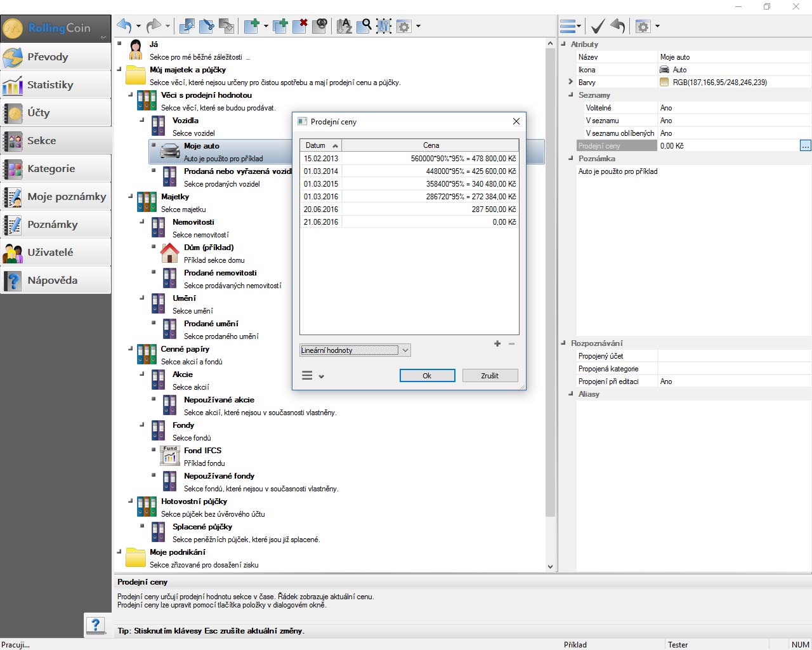Click the selected filter sliders toolbar icon
The width and height of the screenshot is (812, 650).
384,26
